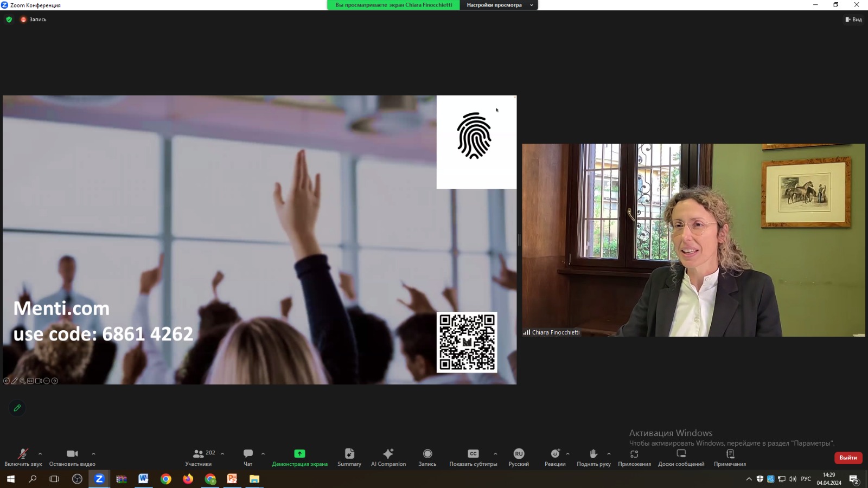Open the Summary tool
868x488 pixels.
(x=349, y=457)
